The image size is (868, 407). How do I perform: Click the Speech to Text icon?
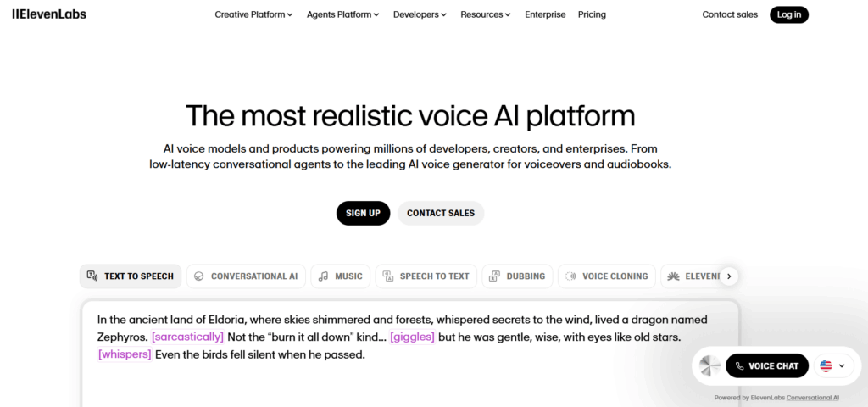[x=388, y=276]
